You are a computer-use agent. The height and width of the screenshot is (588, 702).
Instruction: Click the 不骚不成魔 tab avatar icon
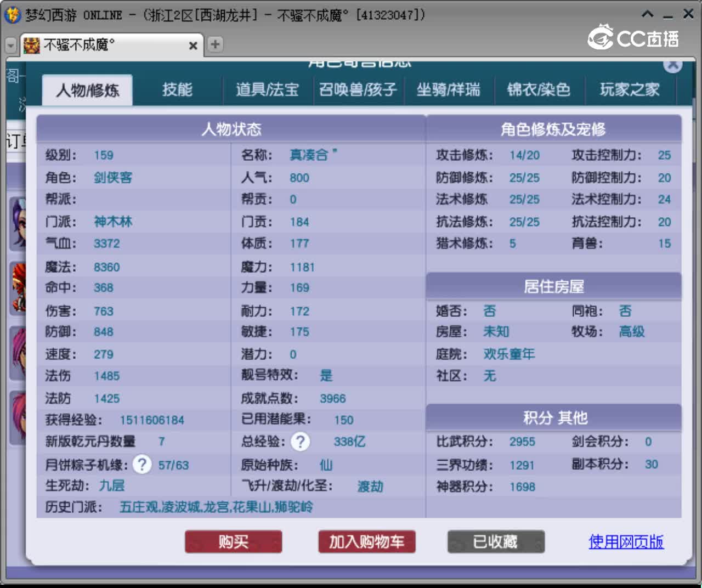[32, 45]
